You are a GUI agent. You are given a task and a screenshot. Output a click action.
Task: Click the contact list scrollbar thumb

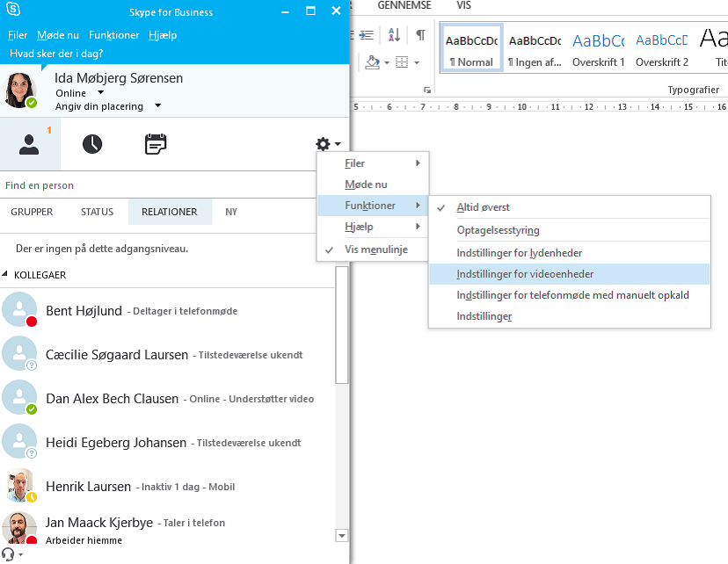coord(342,325)
